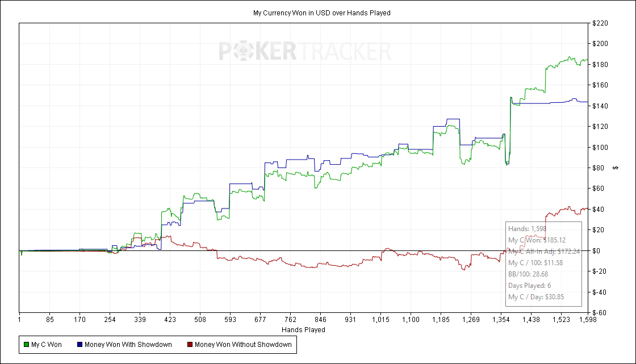Click 'My C Won: $185.12' stat line

coord(537,240)
